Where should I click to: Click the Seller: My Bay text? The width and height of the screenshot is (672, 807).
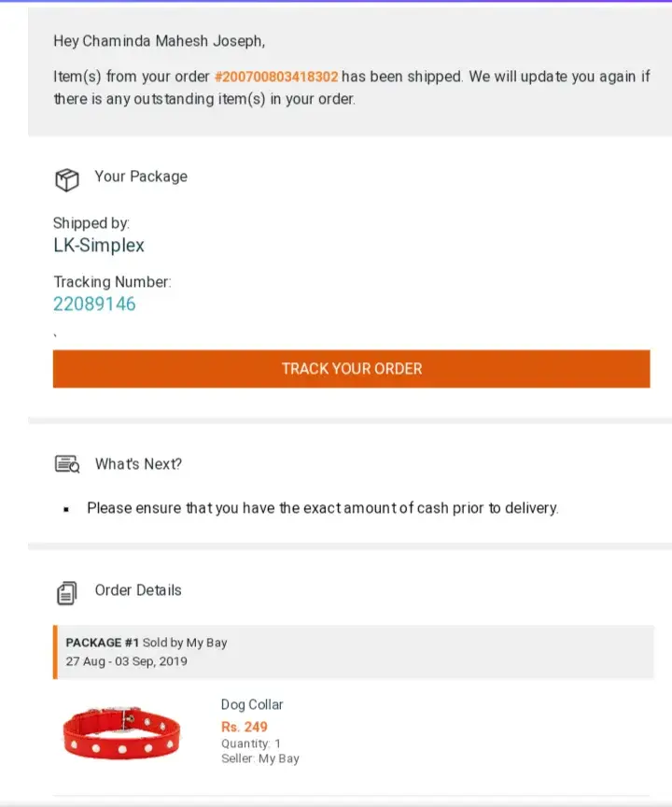(260, 758)
